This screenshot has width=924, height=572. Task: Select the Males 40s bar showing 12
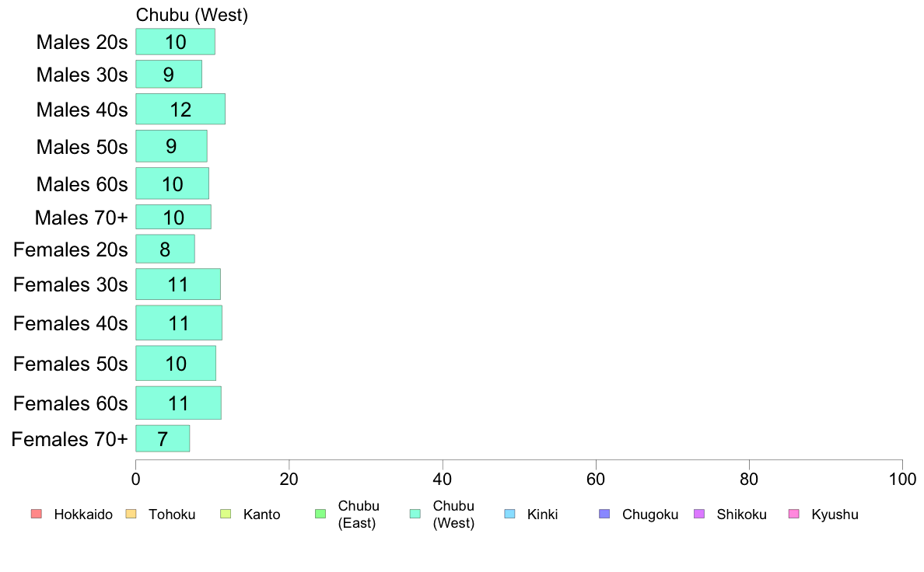[180, 109]
